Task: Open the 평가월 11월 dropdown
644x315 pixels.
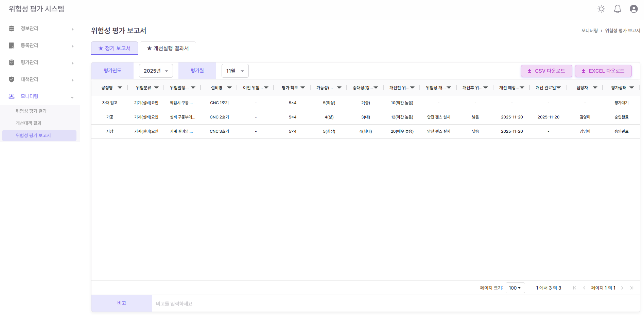Action: tap(235, 71)
